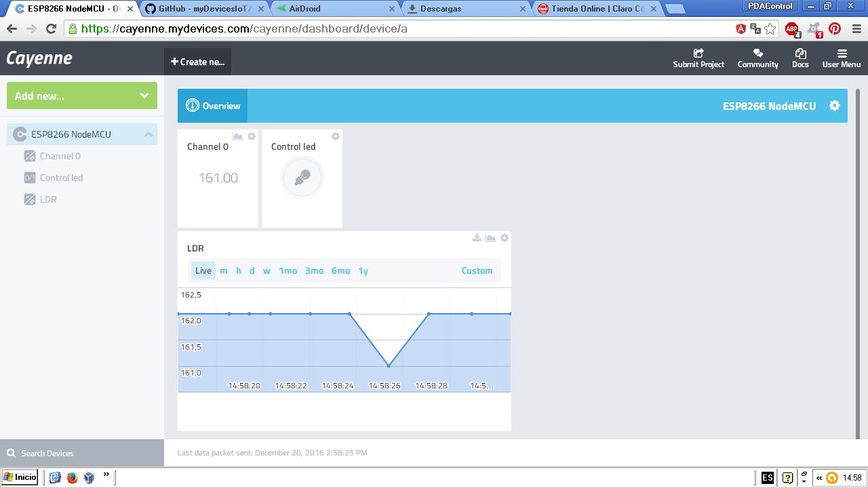Select the 6mo chart range
Image resolution: width=868 pixels, height=488 pixels.
coord(340,270)
